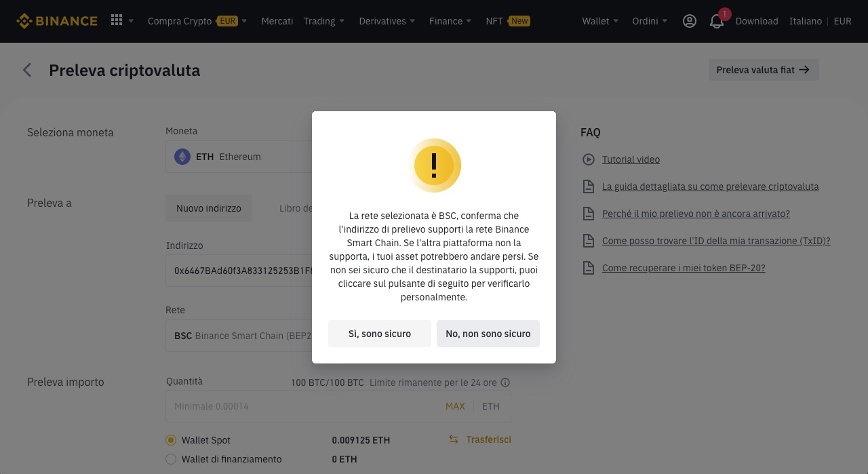The height and width of the screenshot is (474, 868).
Task: Click the Trasferisci link
Action: pyautogui.click(x=489, y=439)
